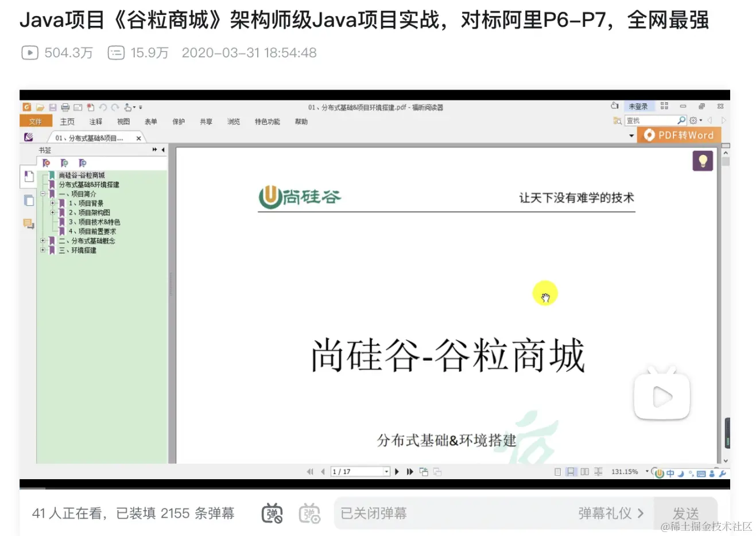Click the PDF转Word button
This screenshot has height=536, width=756.
[679, 135]
